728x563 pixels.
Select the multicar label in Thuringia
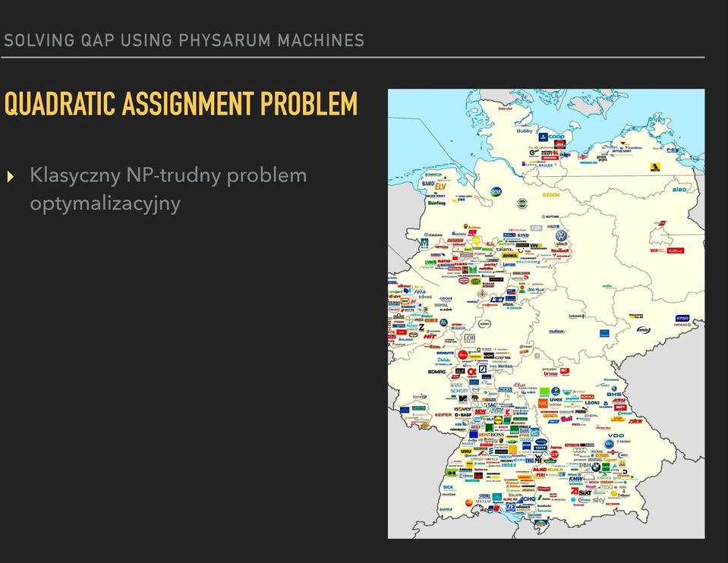pos(556,332)
